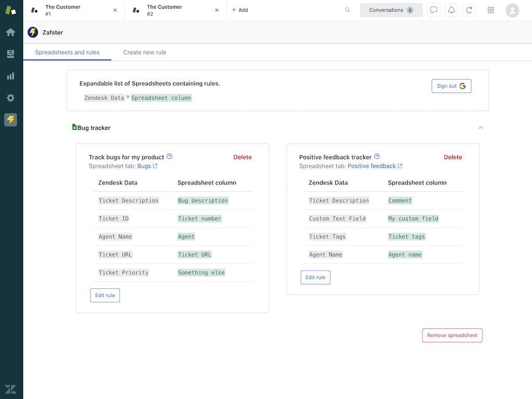Viewport: 532px width, 399px height.
Task: Click the search magnifier icon
Action: (x=348, y=10)
